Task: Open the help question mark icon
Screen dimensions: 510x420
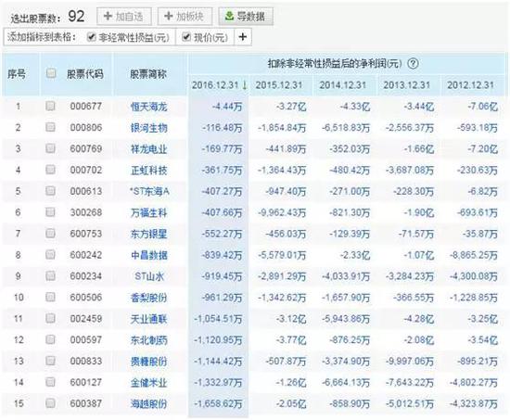Action: pyautogui.click(x=413, y=63)
